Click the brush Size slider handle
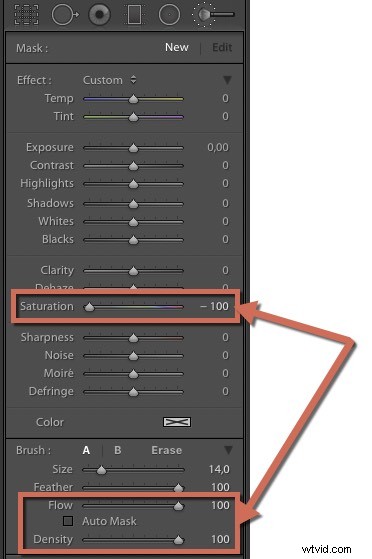The height and width of the screenshot is (559, 372). (x=101, y=470)
